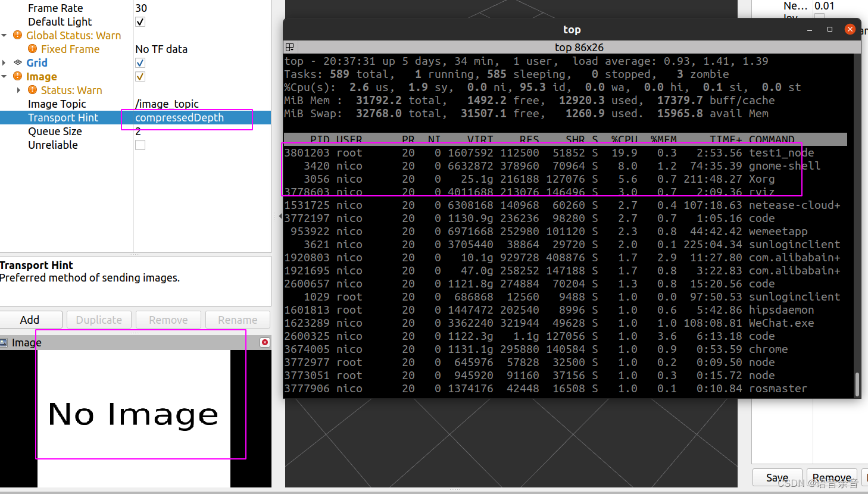Viewport: 868px width, 494px height.
Task: Click the hipsdaemon process row
Action: (x=566, y=309)
